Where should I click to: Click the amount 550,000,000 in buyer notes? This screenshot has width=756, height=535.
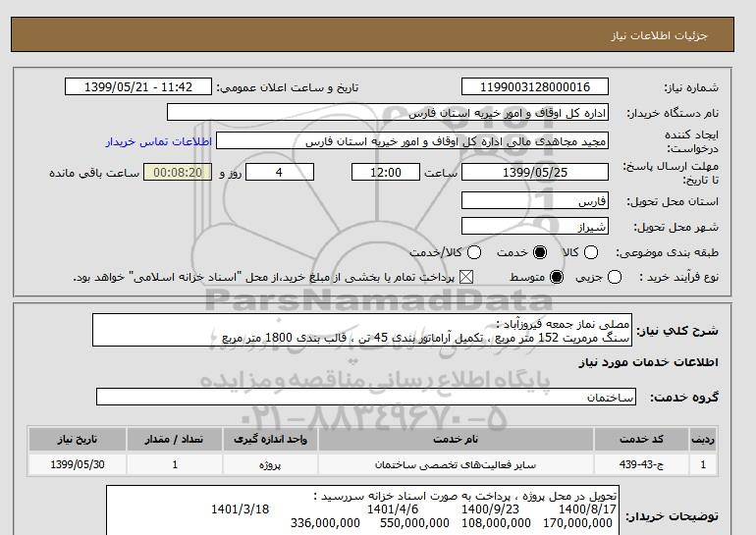(414, 523)
